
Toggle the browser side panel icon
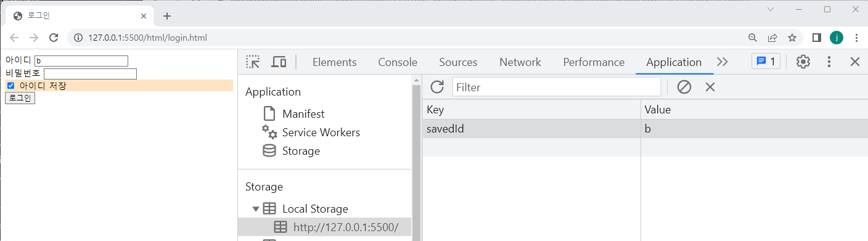tap(817, 38)
